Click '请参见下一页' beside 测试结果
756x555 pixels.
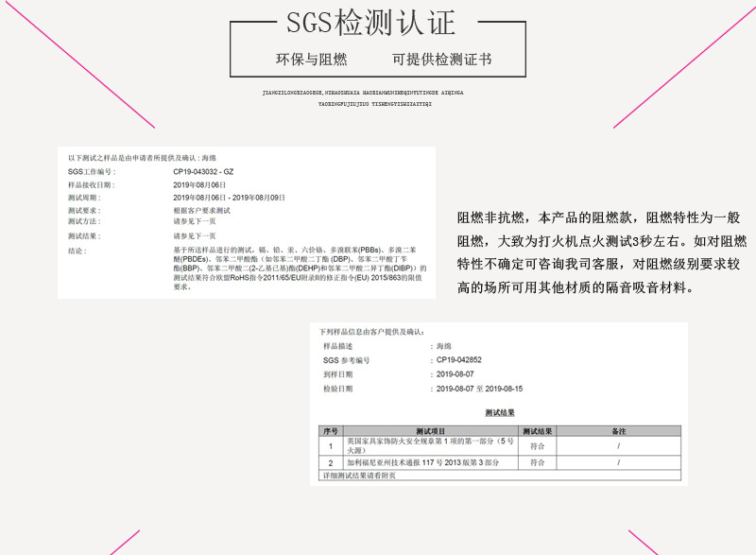point(195,236)
